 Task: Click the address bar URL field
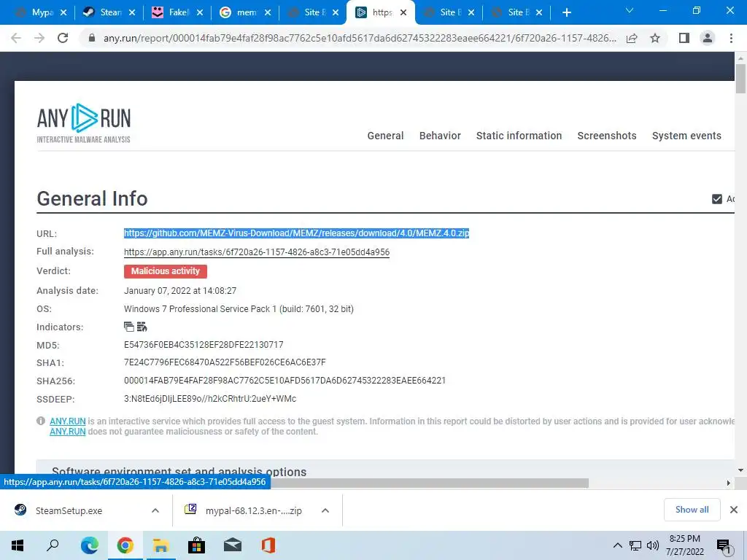tap(360, 38)
